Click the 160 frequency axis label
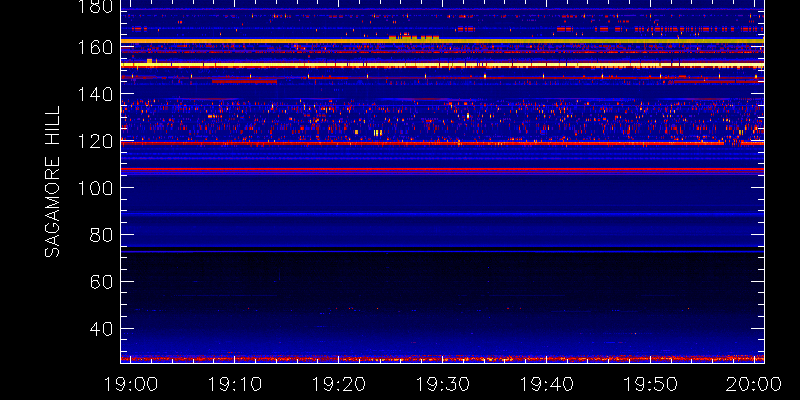 (95, 47)
